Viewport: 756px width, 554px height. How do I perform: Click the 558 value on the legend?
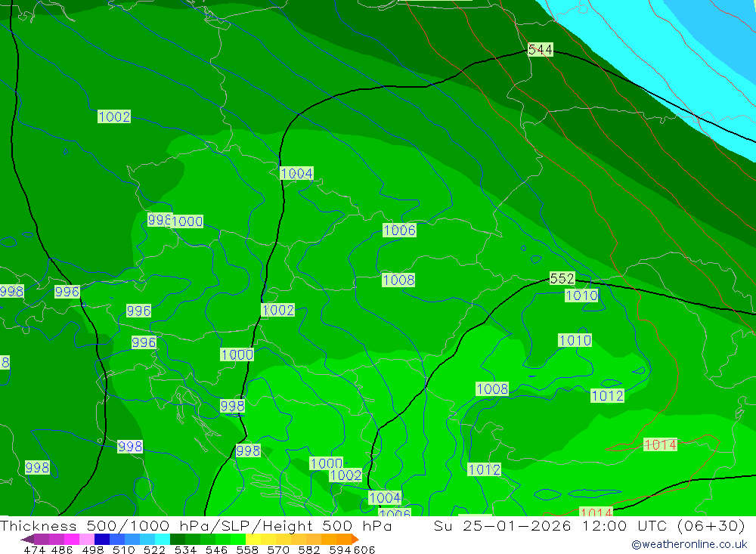pos(247,549)
